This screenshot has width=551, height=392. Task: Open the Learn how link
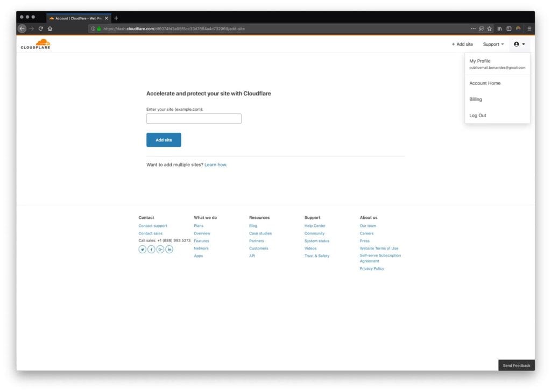point(214,164)
